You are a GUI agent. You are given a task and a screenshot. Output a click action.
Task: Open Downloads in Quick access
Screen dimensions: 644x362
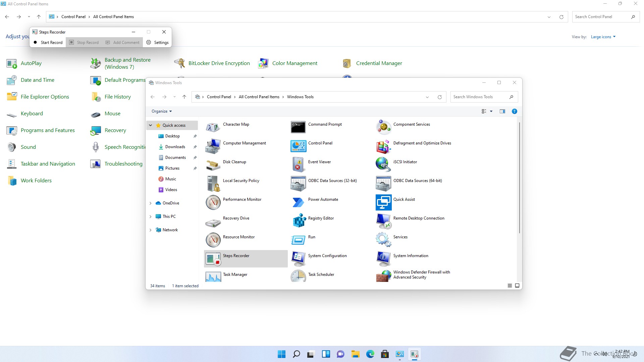coord(175,147)
